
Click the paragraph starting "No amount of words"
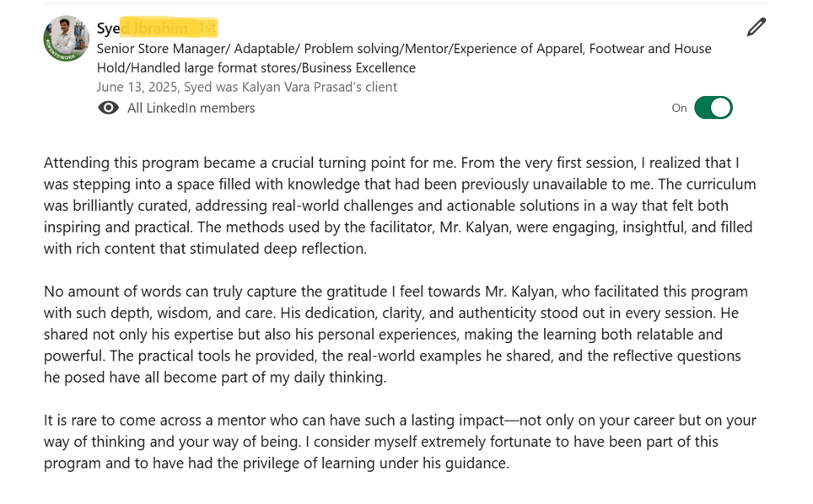tap(396, 335)
